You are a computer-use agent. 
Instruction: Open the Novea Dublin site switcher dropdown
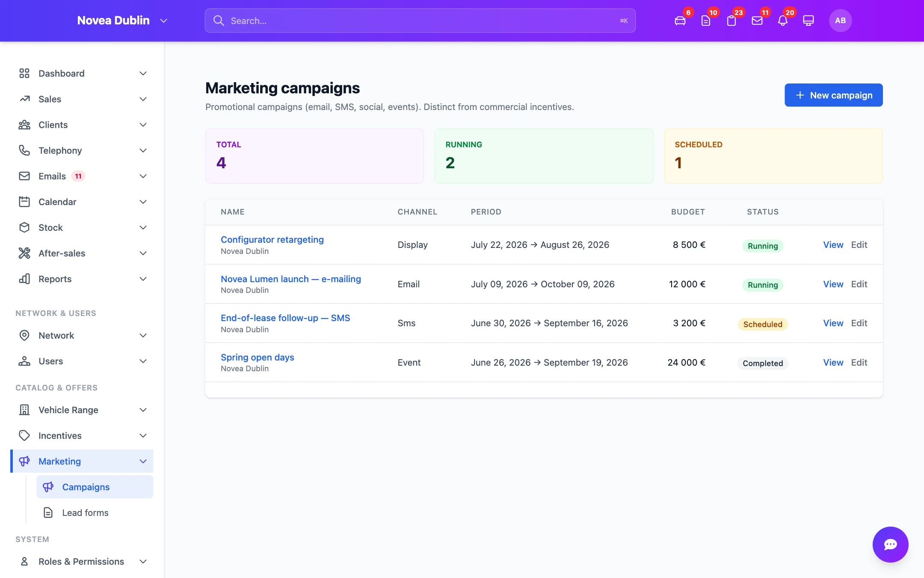(122, 21)
